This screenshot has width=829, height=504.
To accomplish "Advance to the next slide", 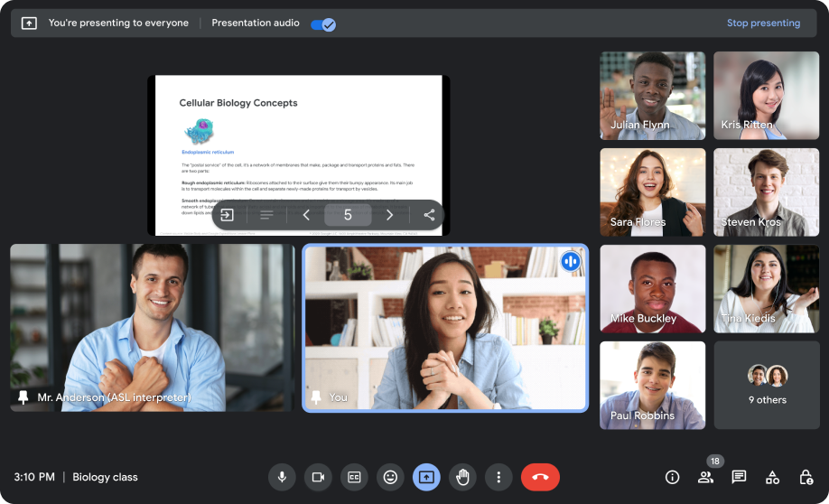I will pyautogui.click(x=389, y=215).
